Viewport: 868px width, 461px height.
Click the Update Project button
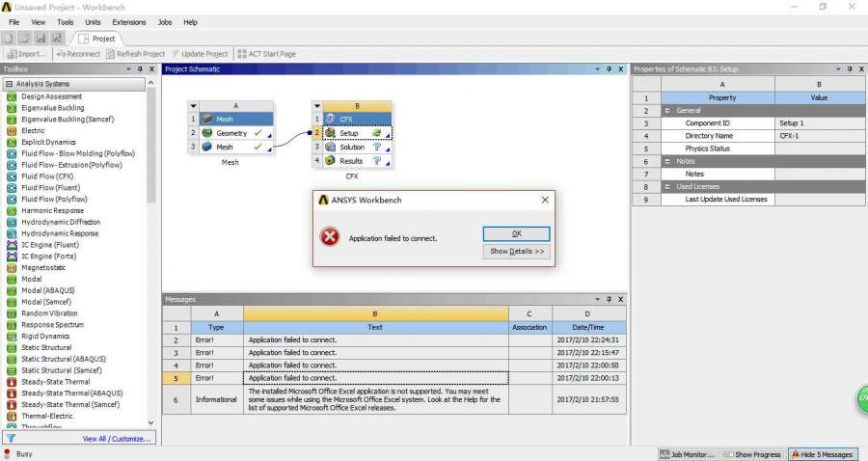coord(200,54)
